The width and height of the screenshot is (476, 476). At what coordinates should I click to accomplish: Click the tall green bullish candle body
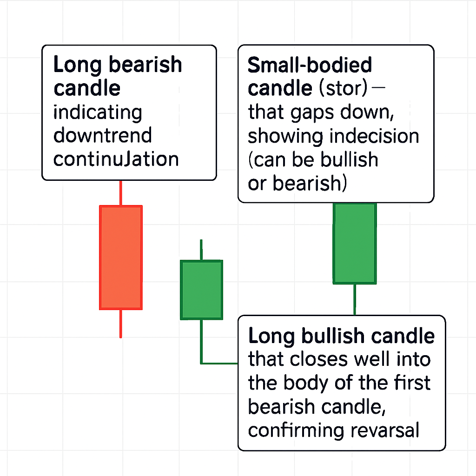click(x=355, y=244)
